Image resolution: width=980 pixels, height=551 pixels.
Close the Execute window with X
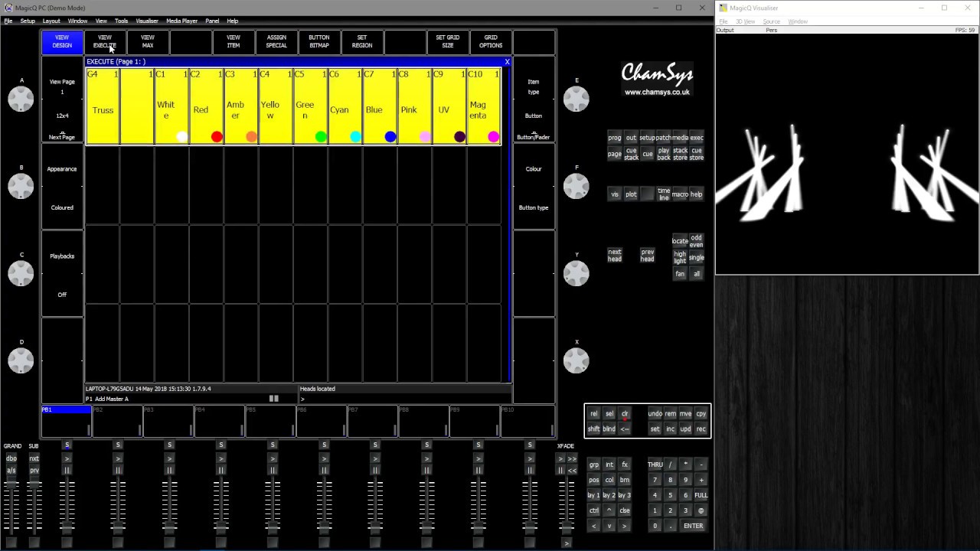pos(507,62)
